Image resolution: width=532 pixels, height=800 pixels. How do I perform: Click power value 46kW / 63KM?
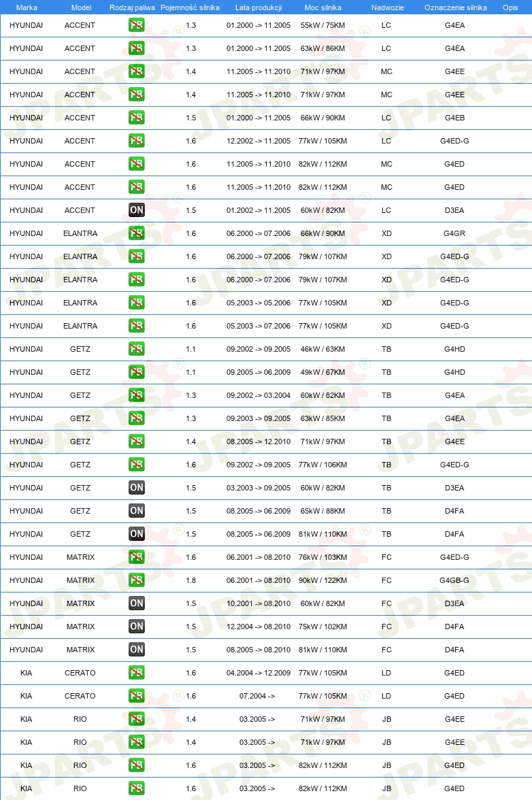(323, 349)
